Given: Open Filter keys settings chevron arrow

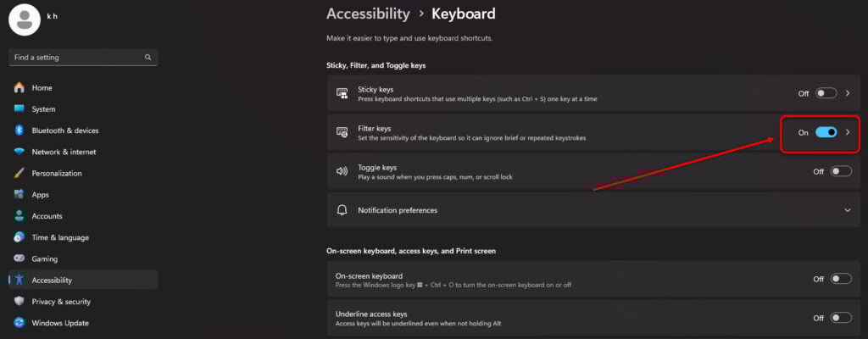Looking at the screenshot, I should click(848, 132).
